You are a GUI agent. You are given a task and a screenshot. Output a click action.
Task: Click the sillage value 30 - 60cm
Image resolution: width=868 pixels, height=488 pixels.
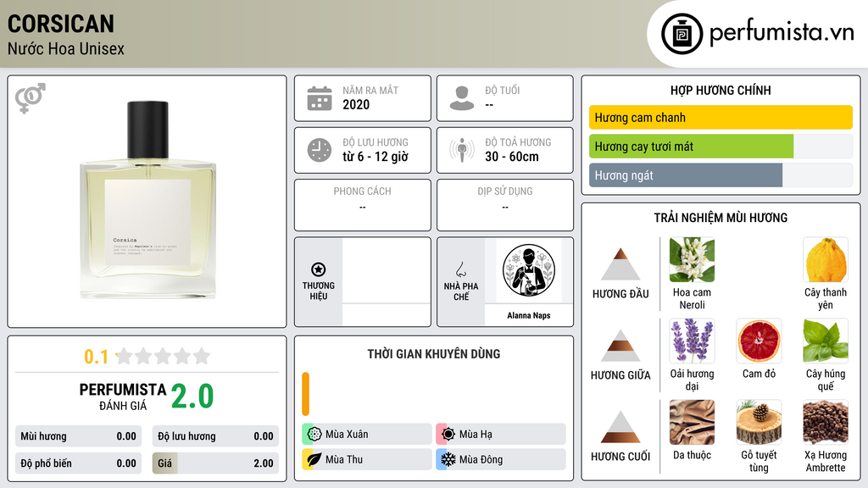coord(512,157)
